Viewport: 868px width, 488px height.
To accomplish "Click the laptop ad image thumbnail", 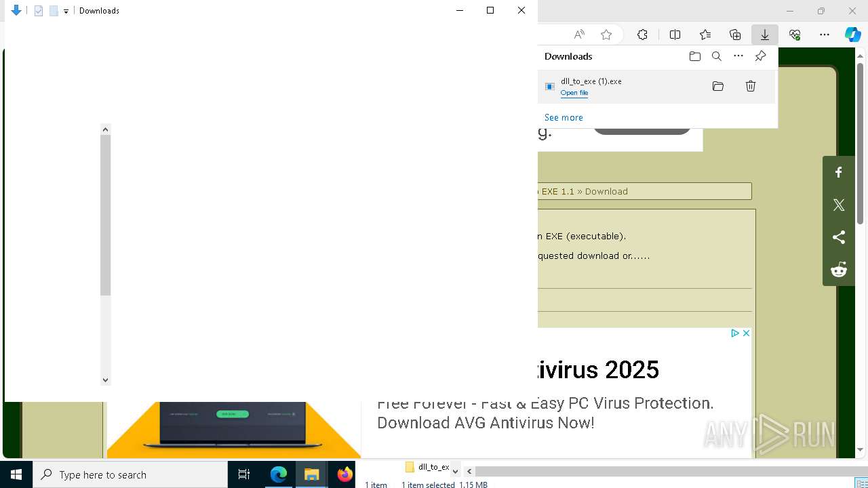I will pos(234,430).
